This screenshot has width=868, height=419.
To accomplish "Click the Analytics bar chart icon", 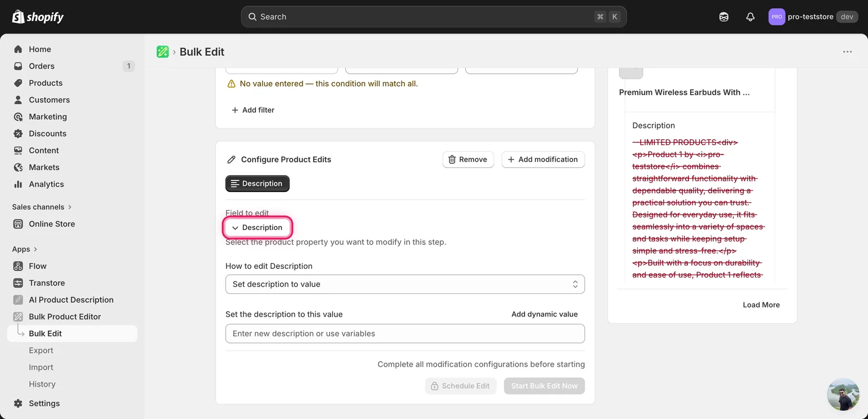I will point(18,184).
